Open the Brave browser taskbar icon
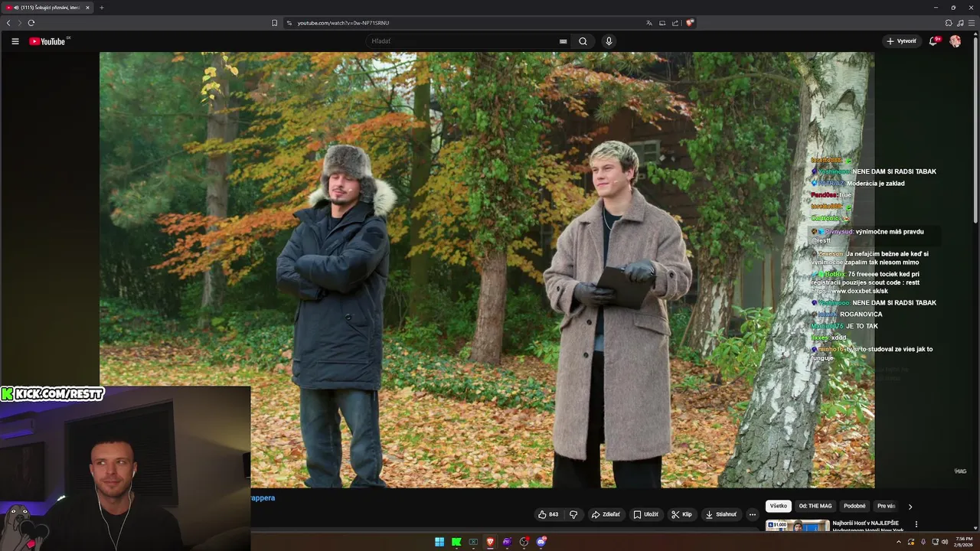The height and width of the screenshot is (551, 980). (x=490, y=542)
